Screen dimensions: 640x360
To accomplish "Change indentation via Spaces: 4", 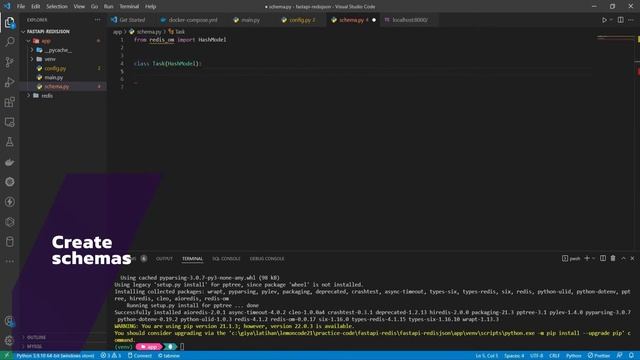I will coord(514,356).
